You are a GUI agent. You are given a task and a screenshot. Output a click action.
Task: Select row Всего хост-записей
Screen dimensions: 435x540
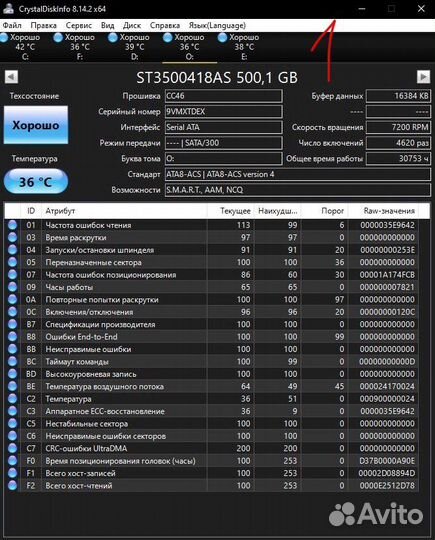pos(212,473)
